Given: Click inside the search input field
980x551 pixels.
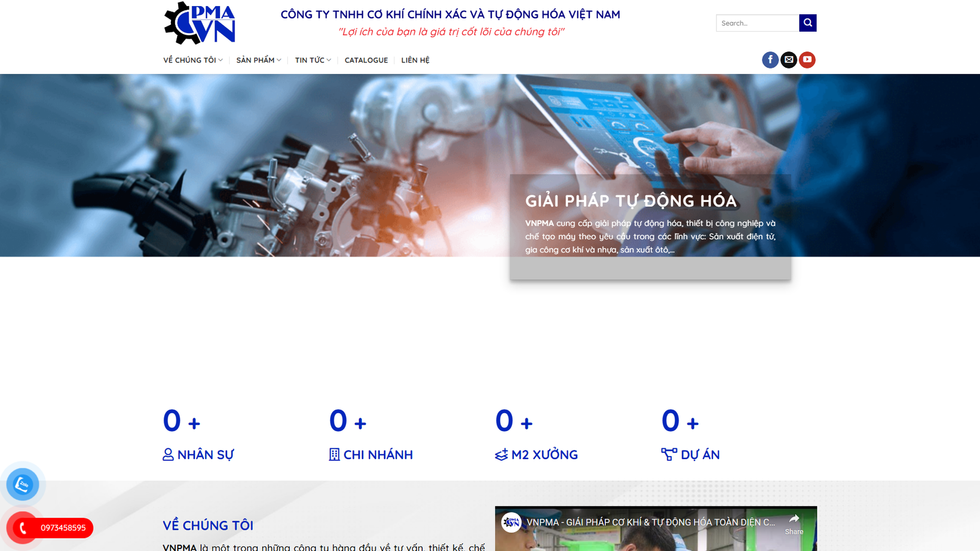Looking at the screenshot, I should pyautogui.click(x=758, y=23).
